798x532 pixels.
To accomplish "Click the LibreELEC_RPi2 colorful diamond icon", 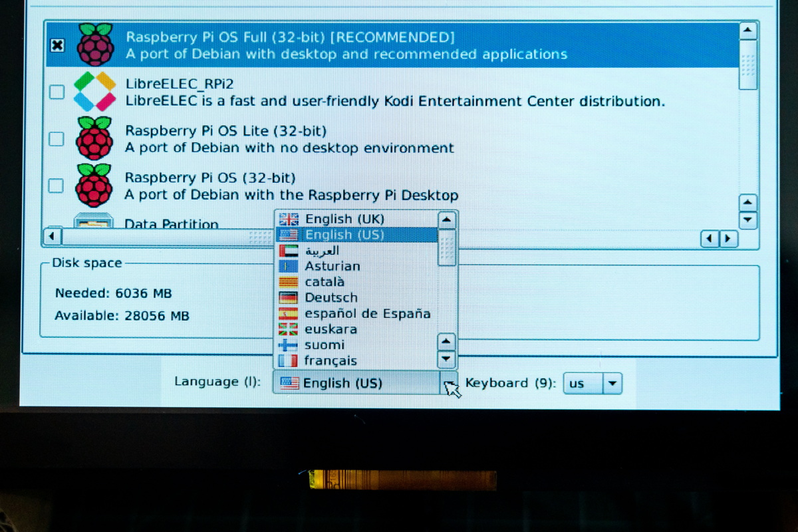I will 94,92.
